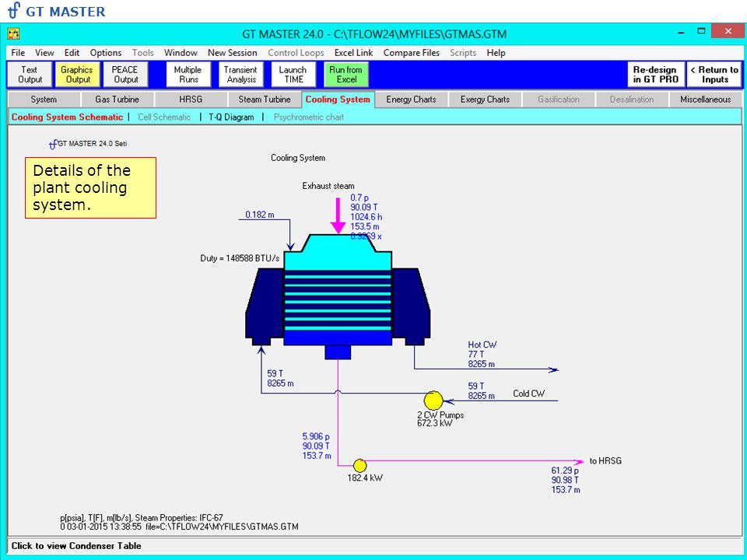Click the yellow plant cooling system note
747x560 pixels.
(x=90, y=188)
